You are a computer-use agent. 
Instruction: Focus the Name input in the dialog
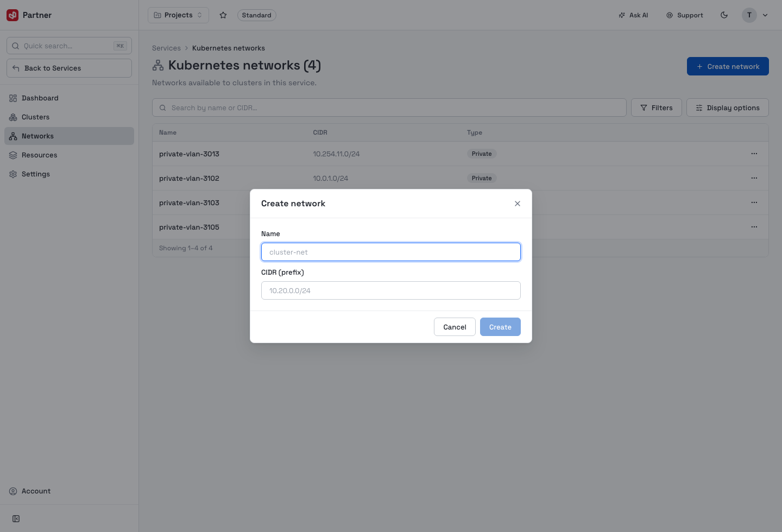(391, 252)
